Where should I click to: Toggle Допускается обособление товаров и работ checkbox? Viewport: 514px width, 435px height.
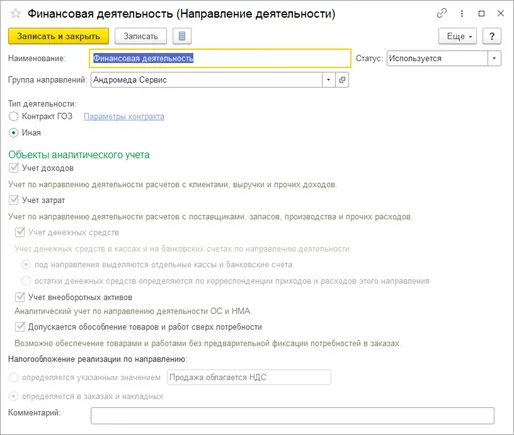(20, 327)
